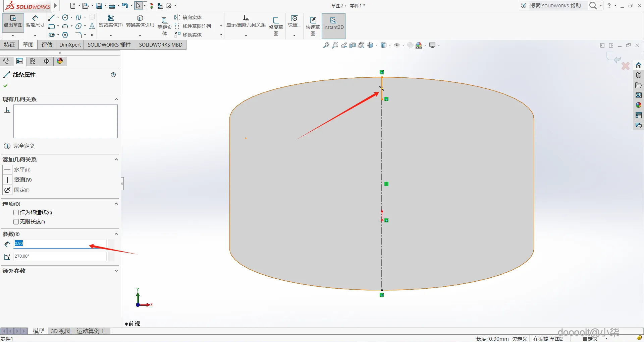Switch to the Features (特征) tab
The height and width of the screenshot is (342, 644).
click(x=9, y=45)
